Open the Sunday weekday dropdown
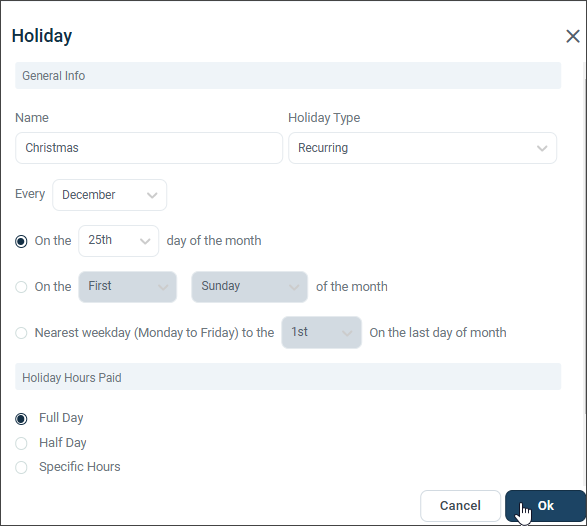Viewport: 587px width, 526px height. pos(249,287)
